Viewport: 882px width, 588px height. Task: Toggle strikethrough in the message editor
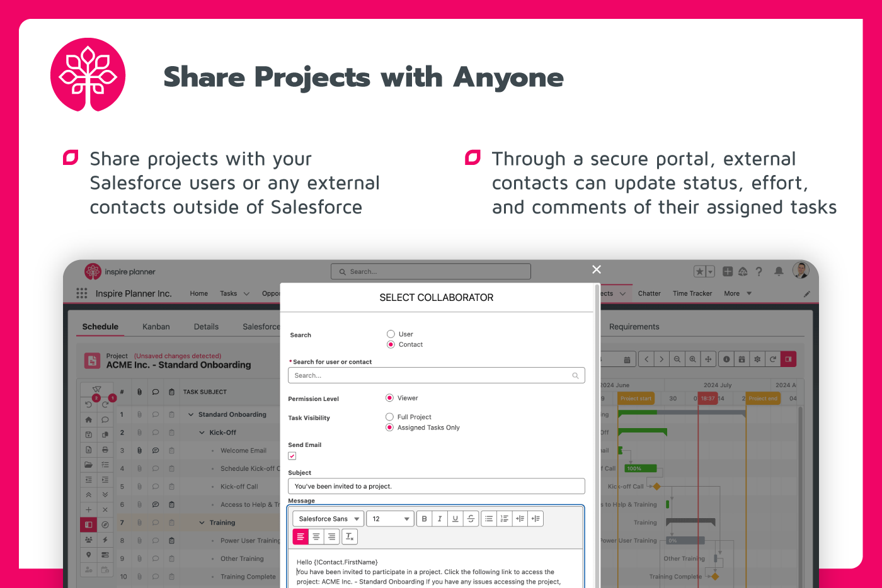(x=471, y=519)
